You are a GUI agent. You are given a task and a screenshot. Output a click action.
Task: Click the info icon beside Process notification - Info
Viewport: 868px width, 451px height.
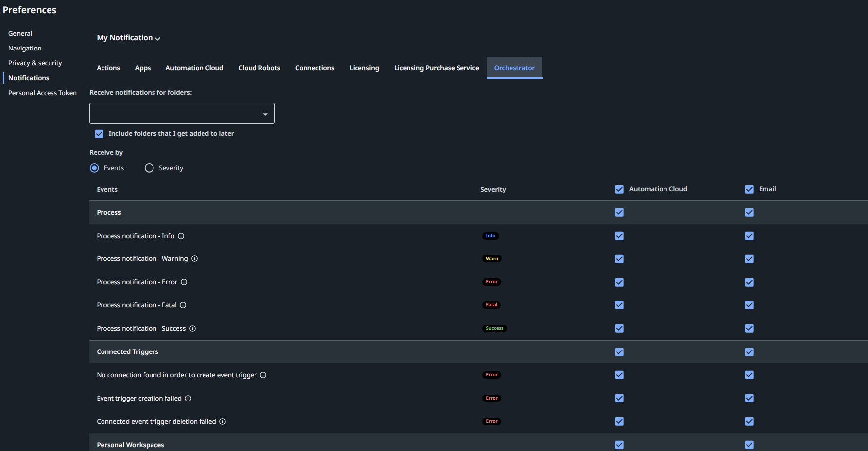(x=181, y=236)
